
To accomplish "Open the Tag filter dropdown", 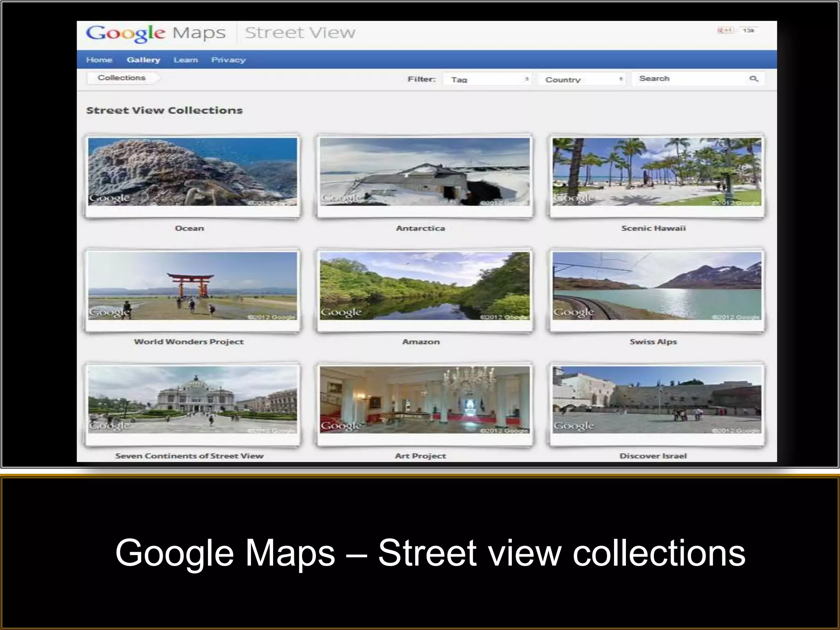I will click(487, 79).
